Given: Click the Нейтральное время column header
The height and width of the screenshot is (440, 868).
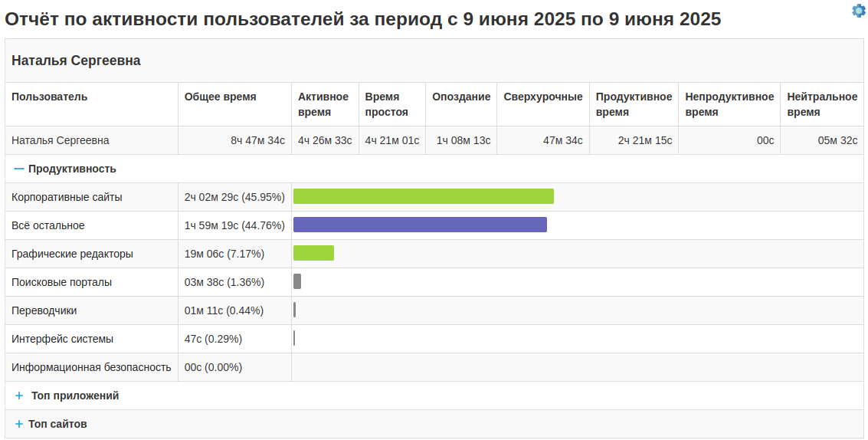Looking at the screenshot, I should (x=822, y=104).
